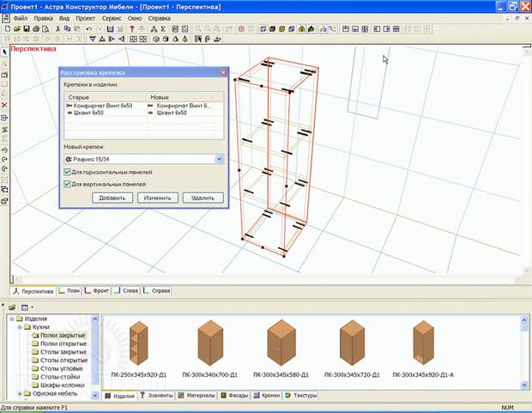Expand the Офисная мебель tree node
Screen dimensions: 532x413
pos(20,393)
